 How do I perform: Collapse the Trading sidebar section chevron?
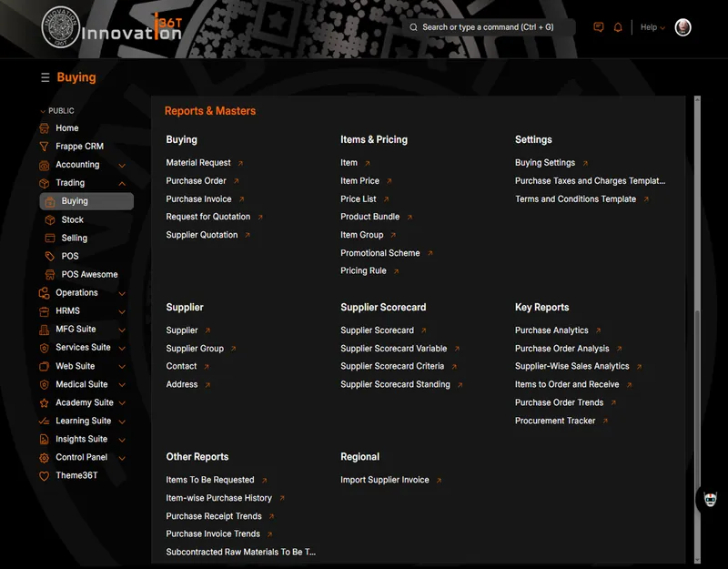[122, 184]
